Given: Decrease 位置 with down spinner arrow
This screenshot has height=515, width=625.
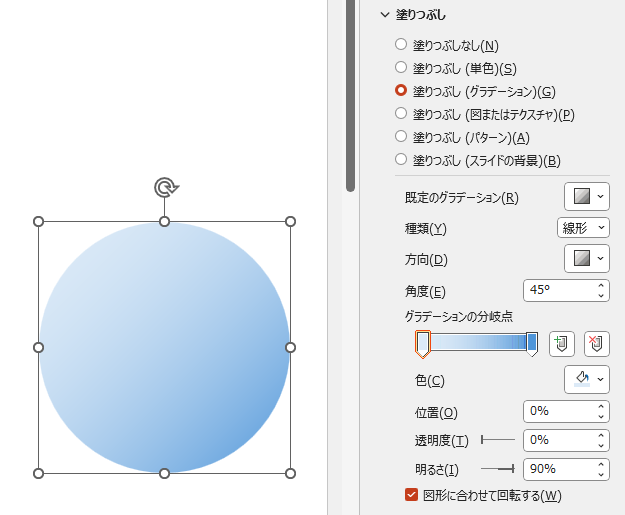Looking at the screenshot, I should 601,417.
